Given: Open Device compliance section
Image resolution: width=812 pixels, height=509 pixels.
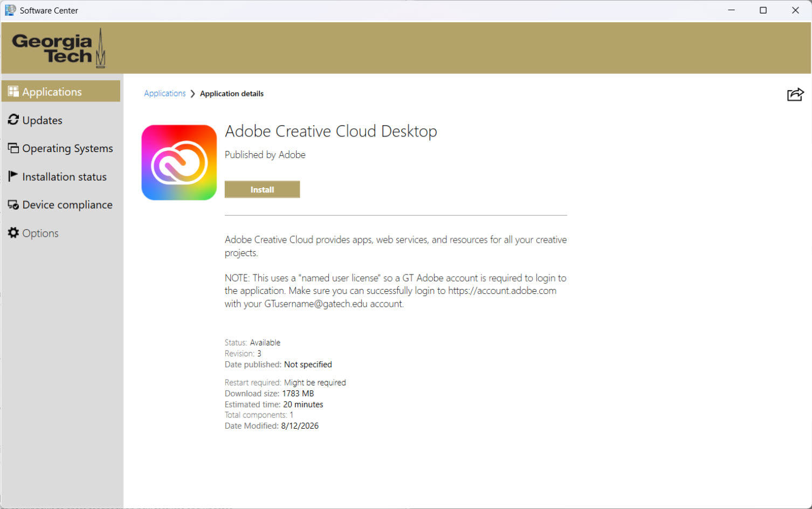Looking at the screenshot, I should tap(61, 204).
